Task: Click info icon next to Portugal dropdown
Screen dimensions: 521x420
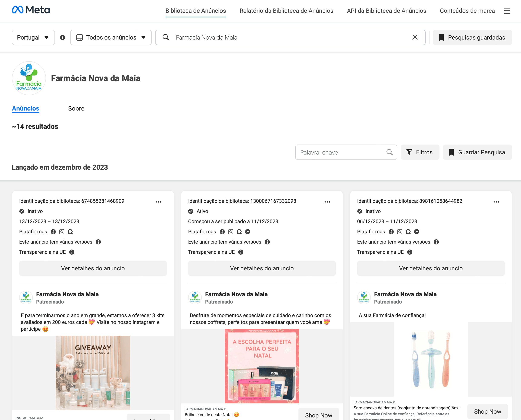Action: [x=63, y=37]
